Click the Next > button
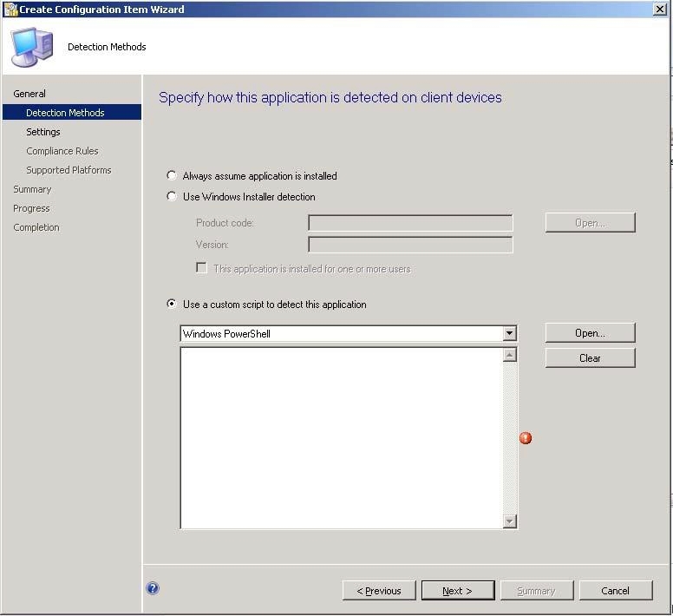This screenshot has height=616, width=673. (458, 591)
